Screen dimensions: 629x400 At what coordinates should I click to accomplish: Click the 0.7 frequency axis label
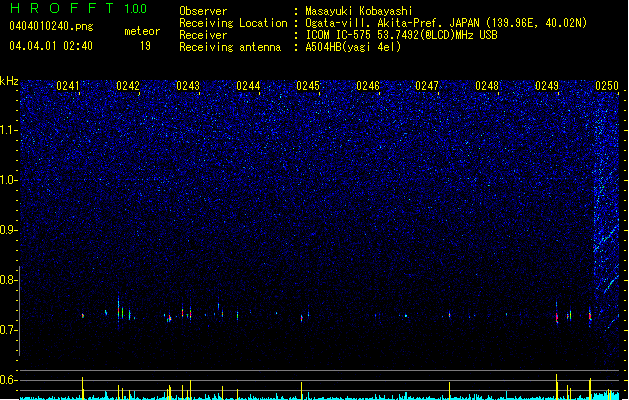coord(8,330)
